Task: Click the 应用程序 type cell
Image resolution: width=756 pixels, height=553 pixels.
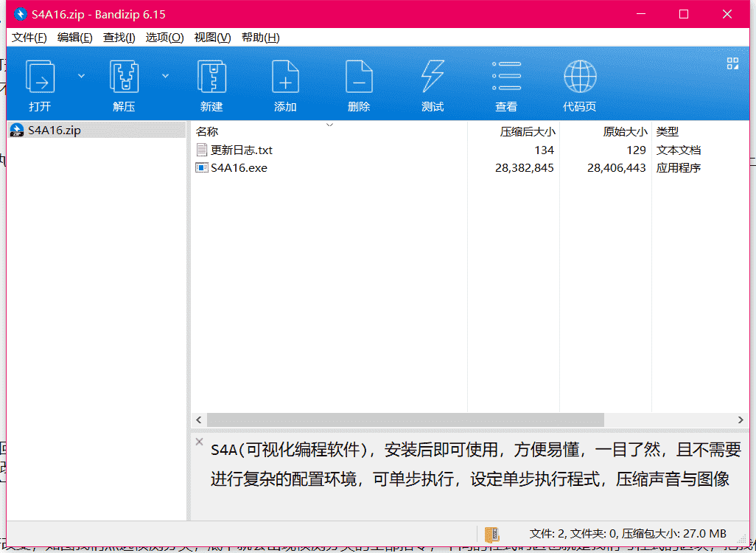Action: [679, 168]
